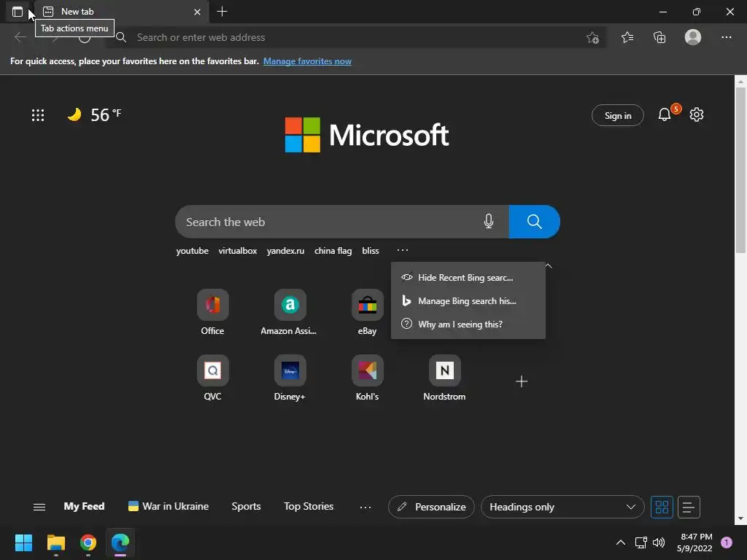Open the QVC quick link
The width and height of the screenshot is (747, 560).
[212, 378]
